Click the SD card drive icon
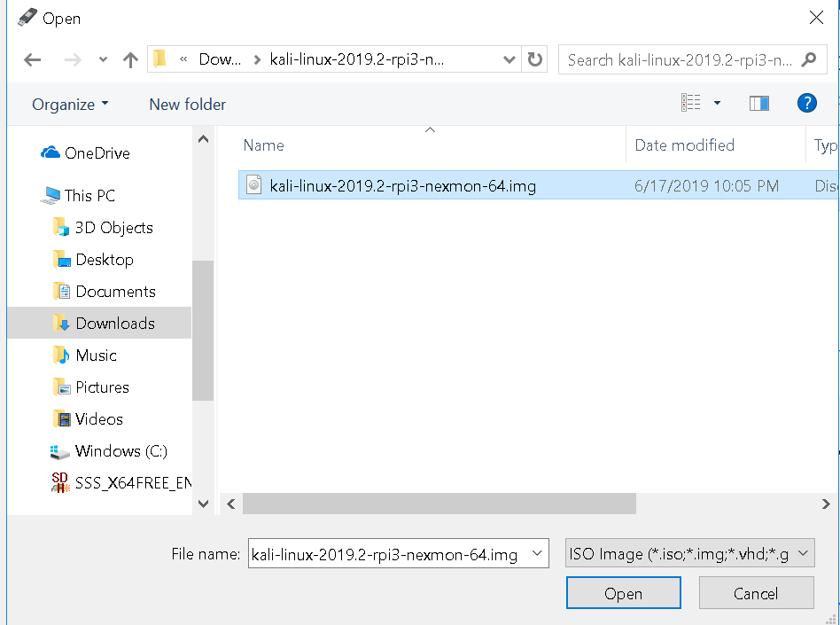 60,482
